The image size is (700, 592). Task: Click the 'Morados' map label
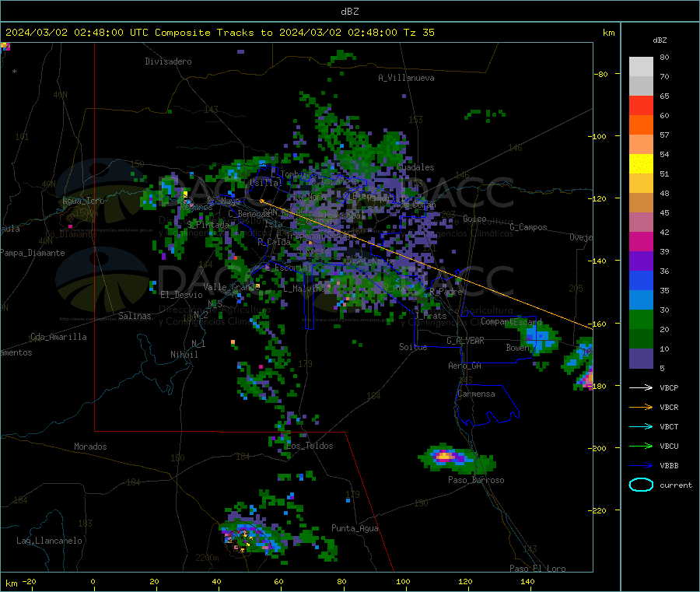click(90, 447)
